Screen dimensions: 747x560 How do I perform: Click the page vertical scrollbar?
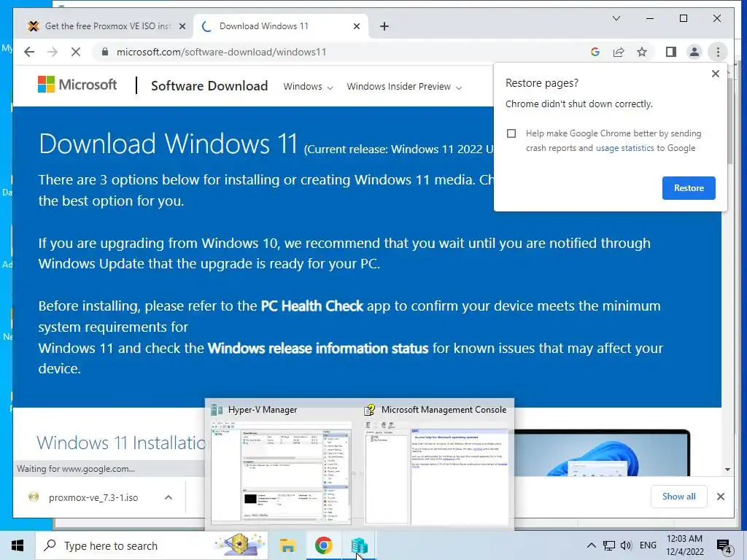tap(728, 120)
